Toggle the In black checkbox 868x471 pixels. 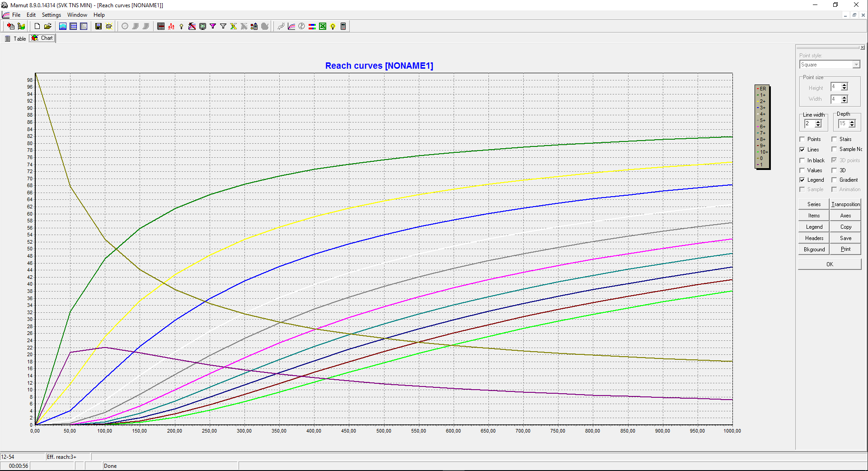click(802, 160)
